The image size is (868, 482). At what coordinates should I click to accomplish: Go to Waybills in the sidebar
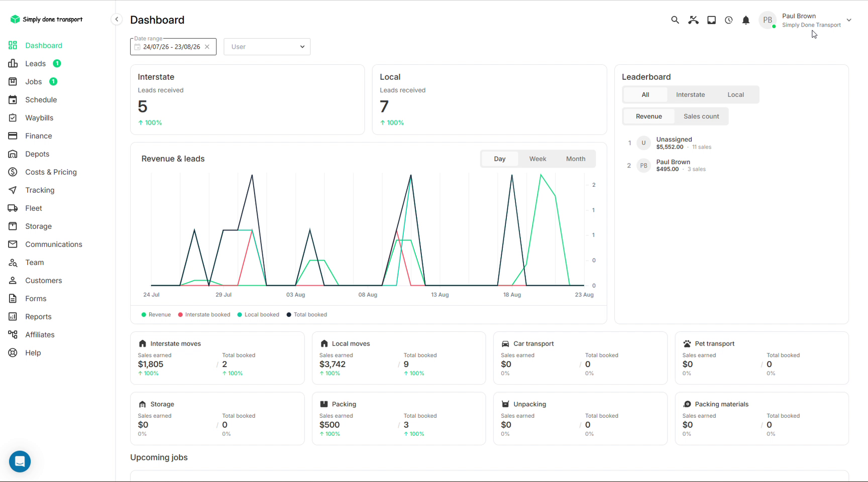coord(39,117)
